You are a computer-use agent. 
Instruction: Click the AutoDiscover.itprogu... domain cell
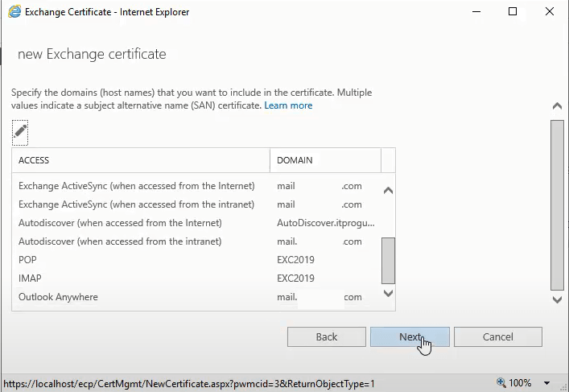325,223
